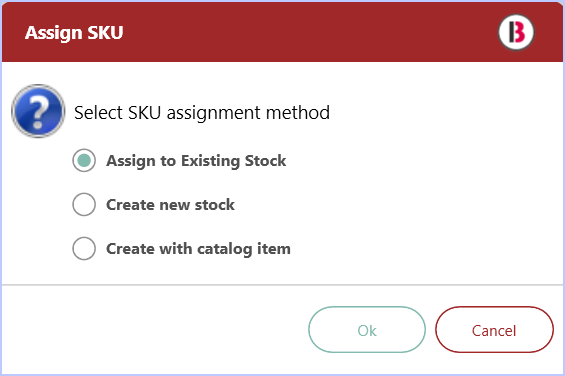Click the empty red title bar area

click(x=310, y=32)
